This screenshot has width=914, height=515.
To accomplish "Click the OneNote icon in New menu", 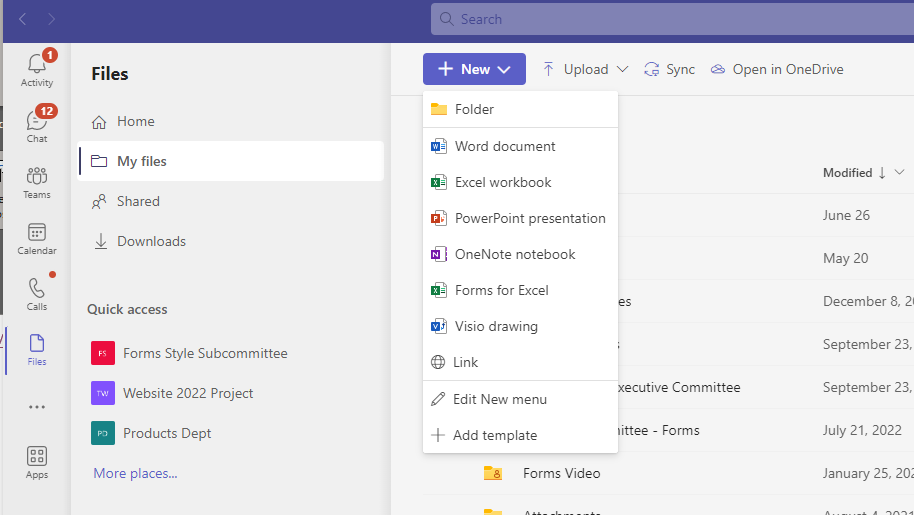I will click(x=438, y=255).
